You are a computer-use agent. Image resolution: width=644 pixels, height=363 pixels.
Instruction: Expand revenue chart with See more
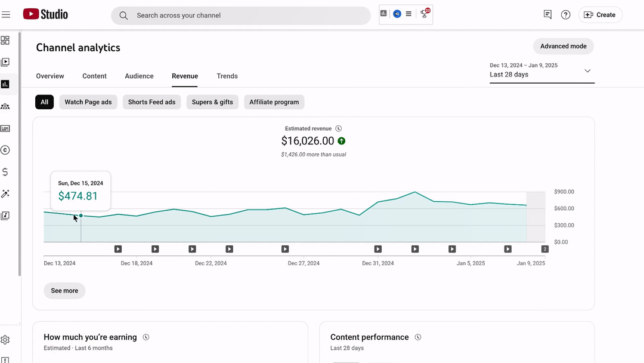point(64,291)
